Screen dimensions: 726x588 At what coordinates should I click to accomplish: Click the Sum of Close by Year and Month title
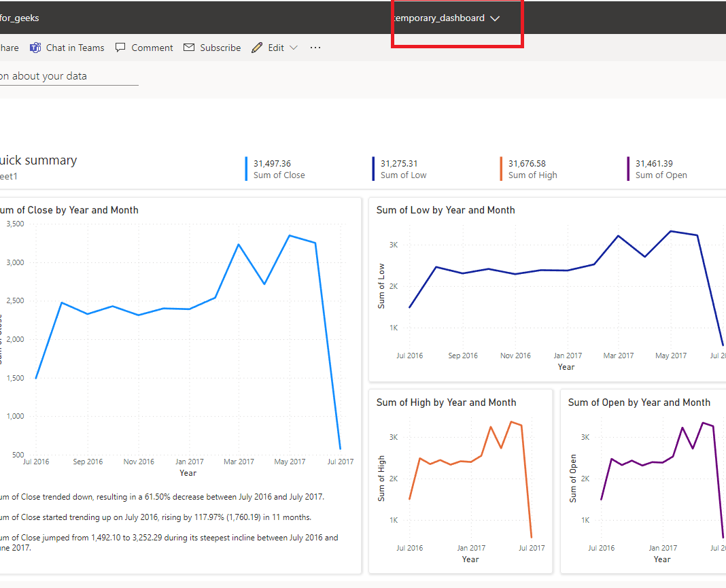click(69, 210)
